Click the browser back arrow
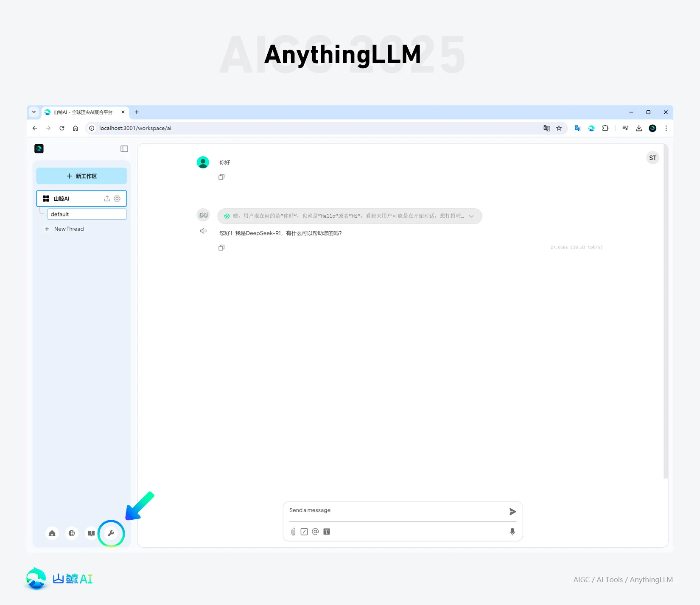 point(35,128)
